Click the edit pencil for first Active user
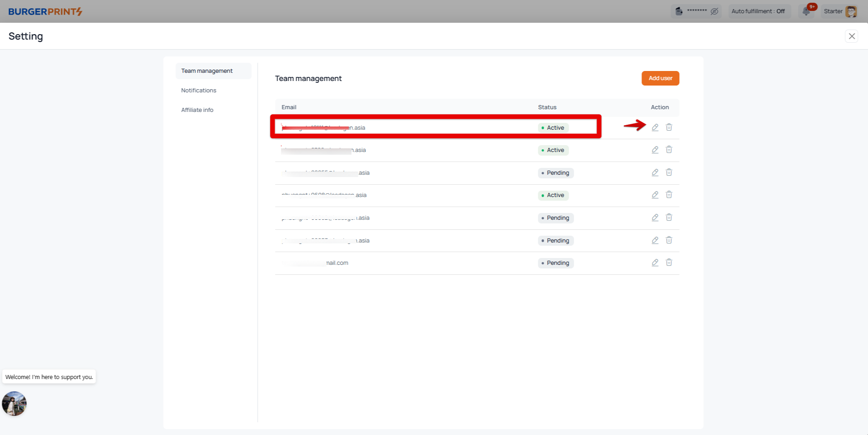868x435 pixels. click(x=655, y=127)
